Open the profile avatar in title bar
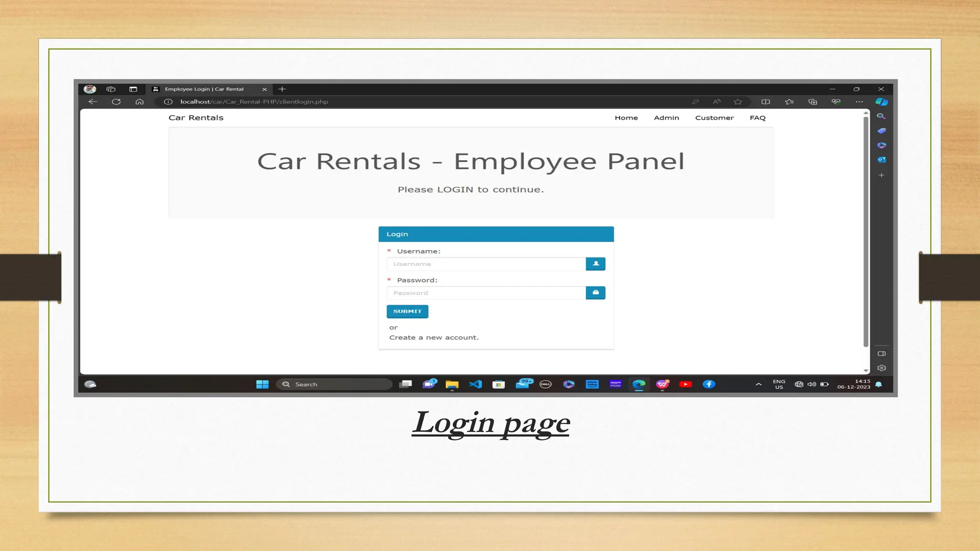 (90, 89)
